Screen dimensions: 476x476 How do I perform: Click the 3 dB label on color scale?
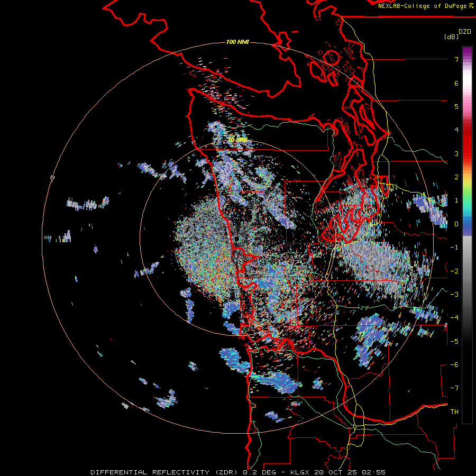tap(456, 153)
